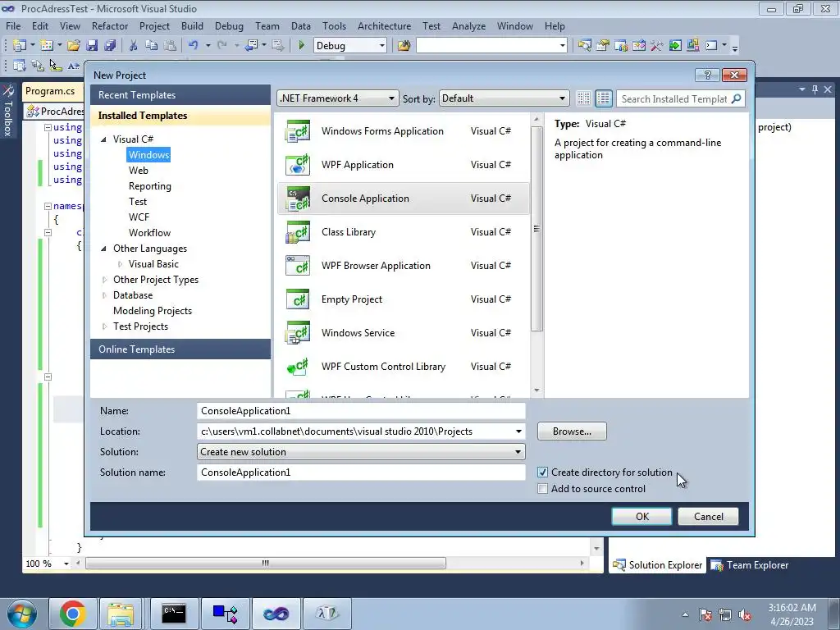The height and width of the screenshot is (630, 840).
Task: Open the Recent Templates section
Action: [180, 95]
